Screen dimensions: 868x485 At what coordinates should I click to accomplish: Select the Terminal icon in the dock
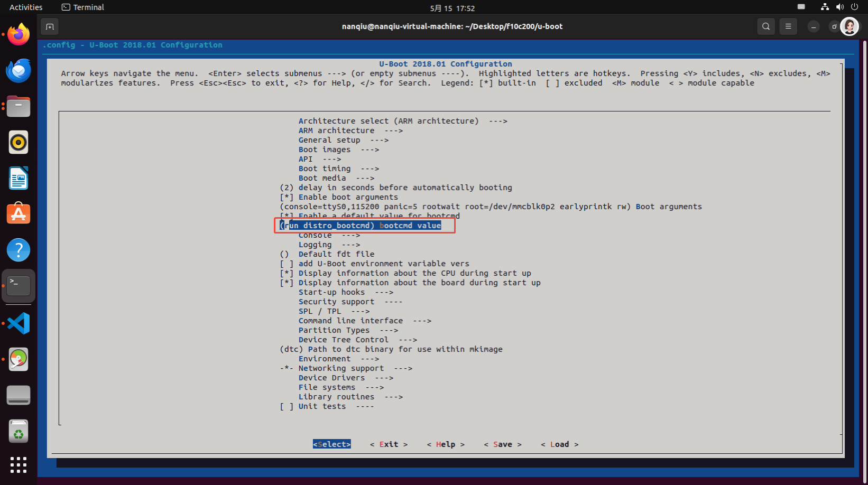point(19,286)
